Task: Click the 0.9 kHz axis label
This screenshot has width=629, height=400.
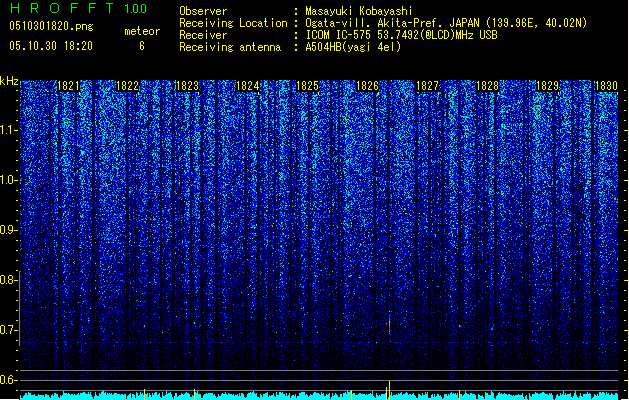Action: pyautogui.click(x=8, y=230)
